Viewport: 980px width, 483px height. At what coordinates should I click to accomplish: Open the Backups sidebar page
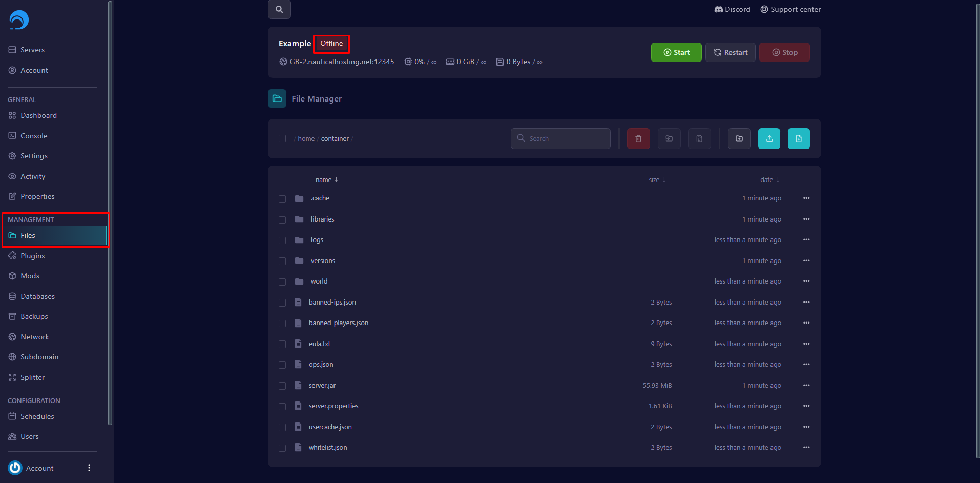coord(34,316)
